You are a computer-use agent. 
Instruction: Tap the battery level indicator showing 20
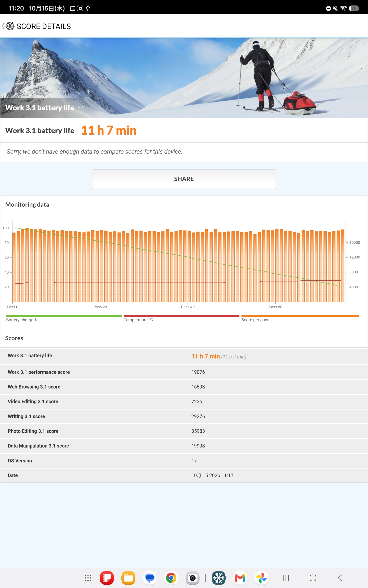click(x=354, y=8)
